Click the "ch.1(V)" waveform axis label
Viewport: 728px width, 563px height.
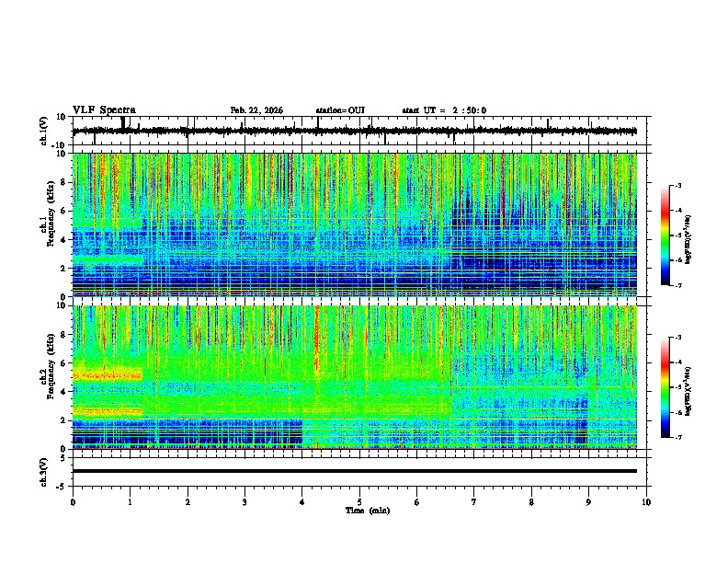click(x=44, y=131)
